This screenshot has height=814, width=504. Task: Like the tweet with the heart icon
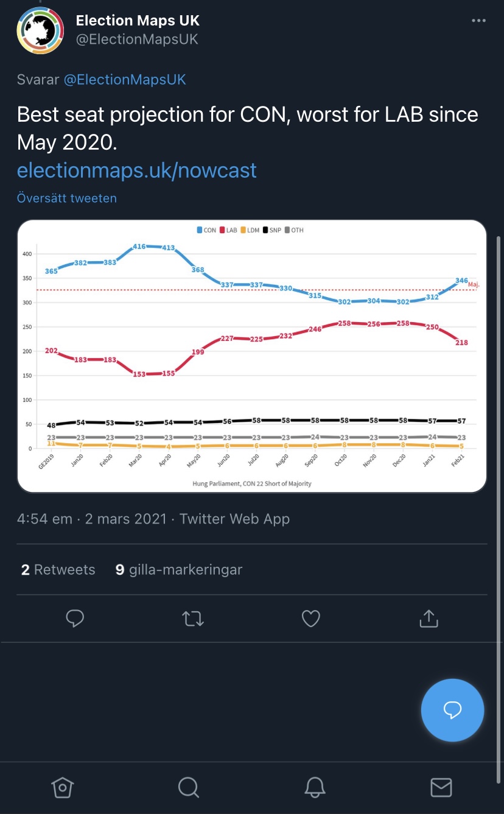click(311, 619)
